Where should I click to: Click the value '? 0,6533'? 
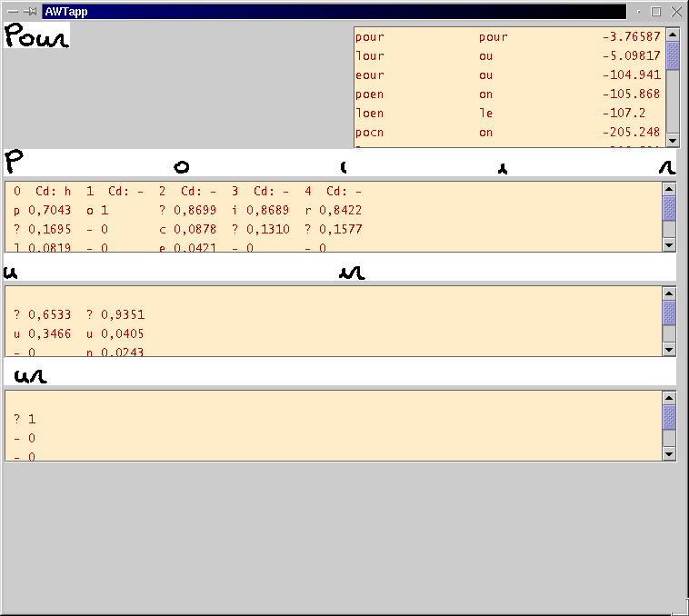tap(42, 314)
